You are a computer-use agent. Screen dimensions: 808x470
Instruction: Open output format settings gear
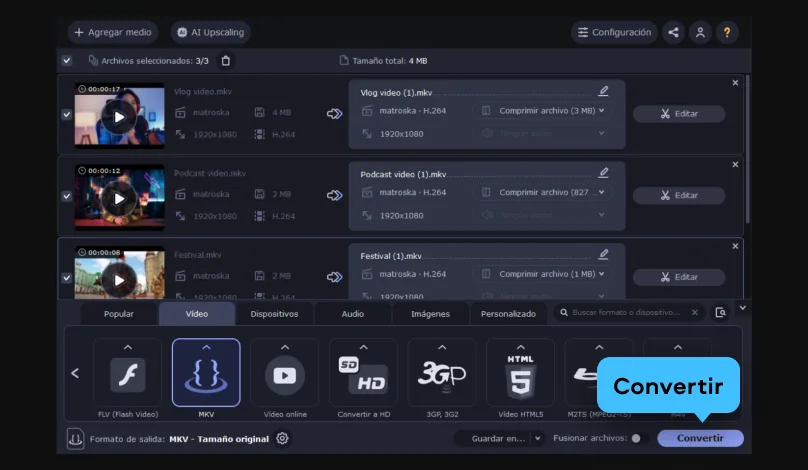coord(282,439)
